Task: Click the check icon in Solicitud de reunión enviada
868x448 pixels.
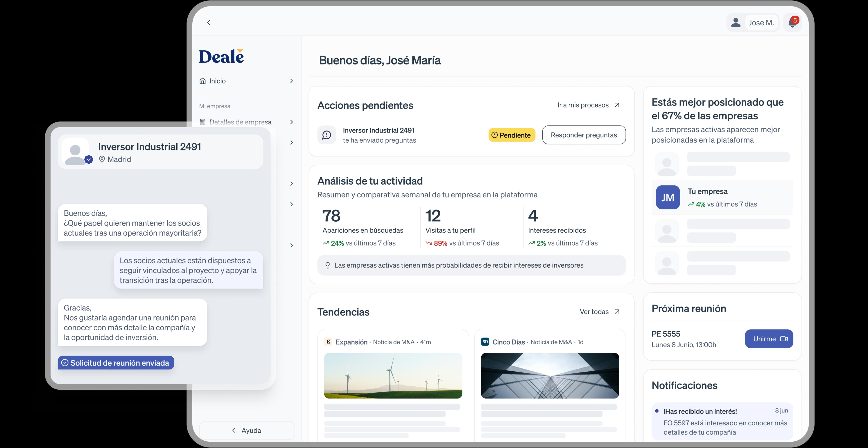Action: point(65,363)
